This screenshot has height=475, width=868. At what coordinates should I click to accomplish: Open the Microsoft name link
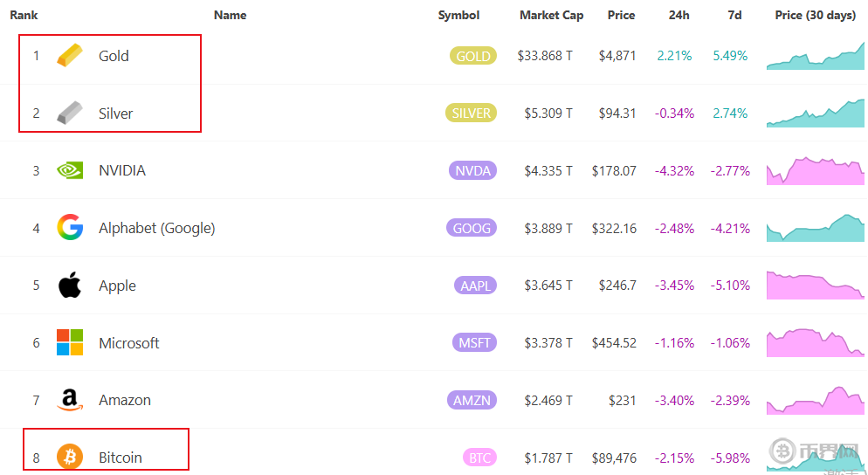[128, 343]
